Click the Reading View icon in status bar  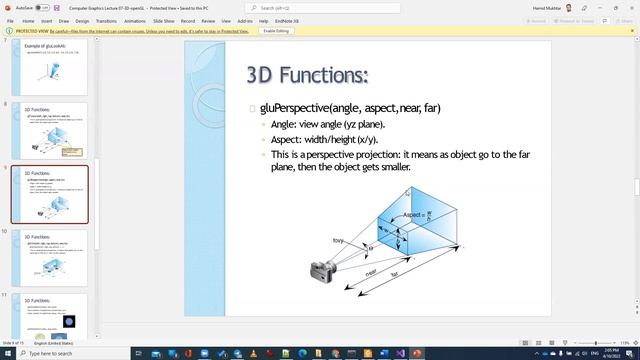(551, 343)
